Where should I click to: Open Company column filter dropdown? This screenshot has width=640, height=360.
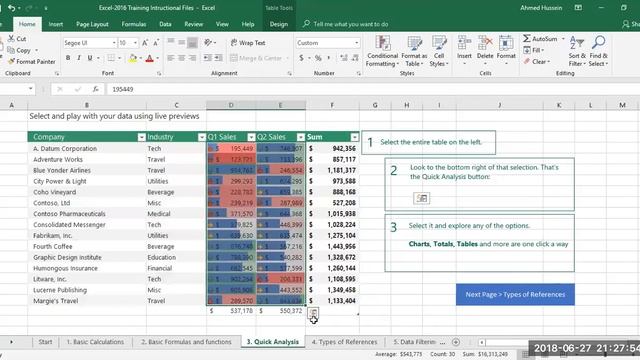141,137
